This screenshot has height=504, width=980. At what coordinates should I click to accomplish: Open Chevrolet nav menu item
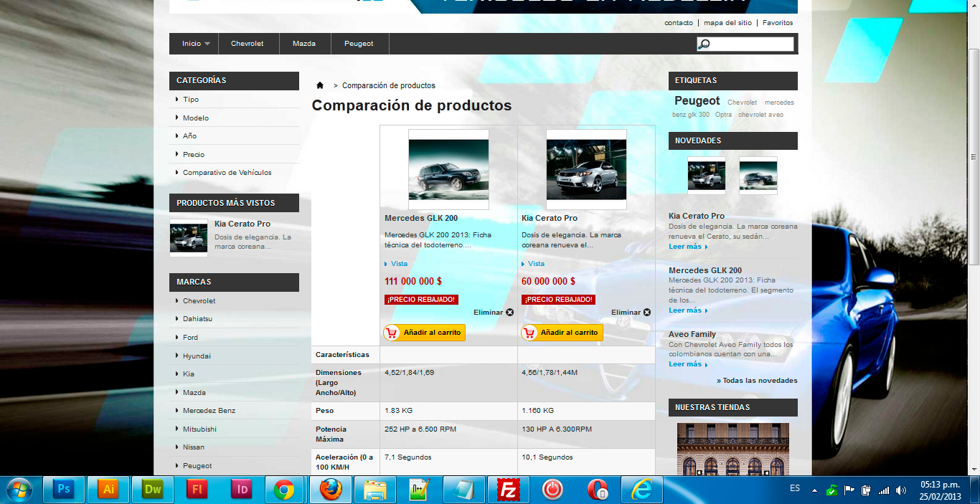pyautogui.click(x=247, y=44)
